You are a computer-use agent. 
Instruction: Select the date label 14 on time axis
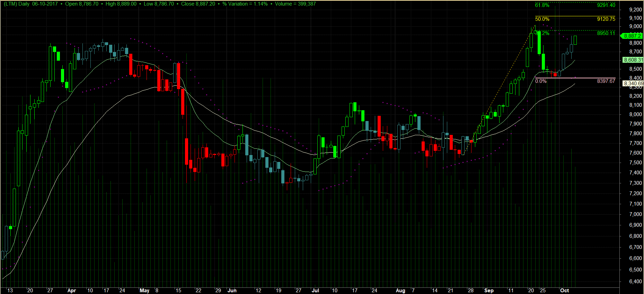coord(434,291)
